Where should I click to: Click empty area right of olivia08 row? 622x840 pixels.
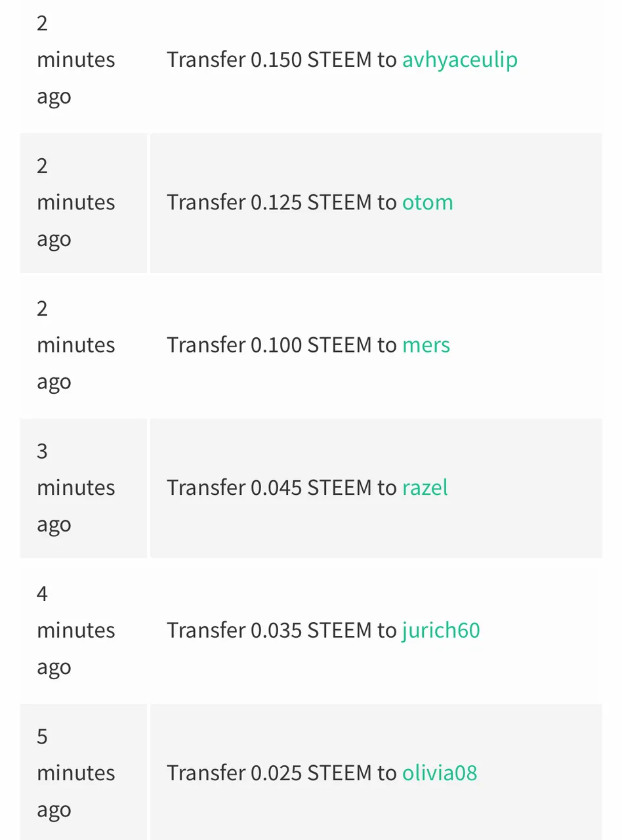tap(538, 773)
